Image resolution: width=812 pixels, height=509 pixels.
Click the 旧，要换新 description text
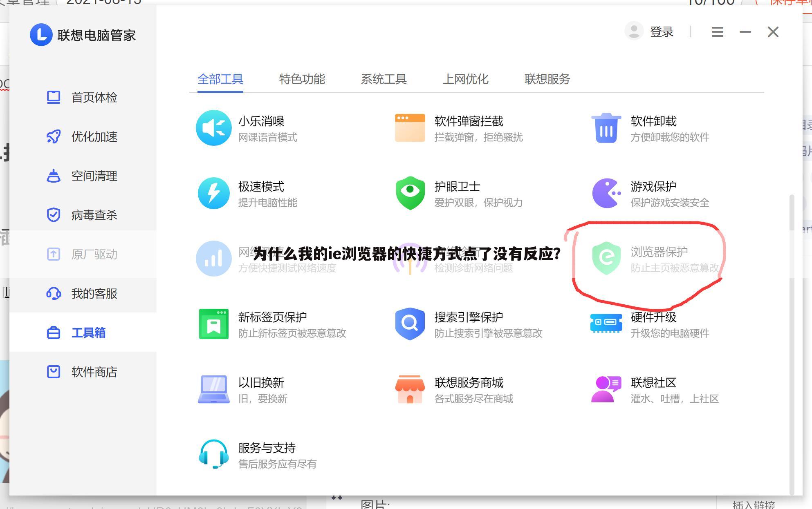coord(263,399)
